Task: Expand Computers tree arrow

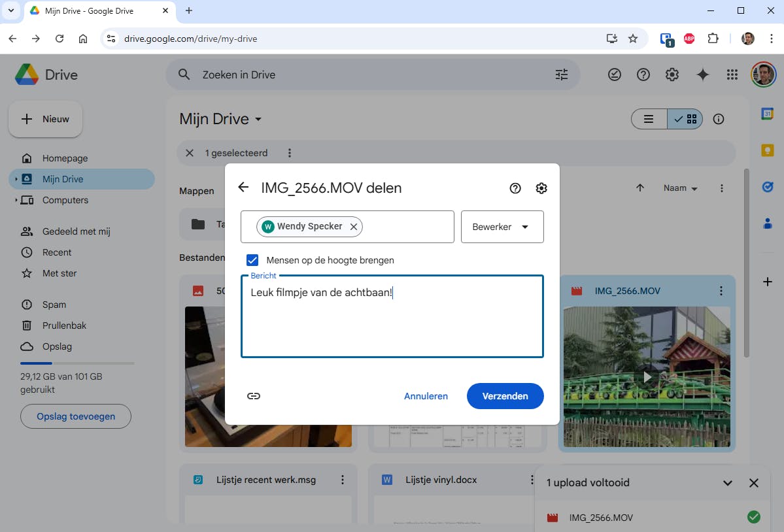Action: click(x=16, y=200)
